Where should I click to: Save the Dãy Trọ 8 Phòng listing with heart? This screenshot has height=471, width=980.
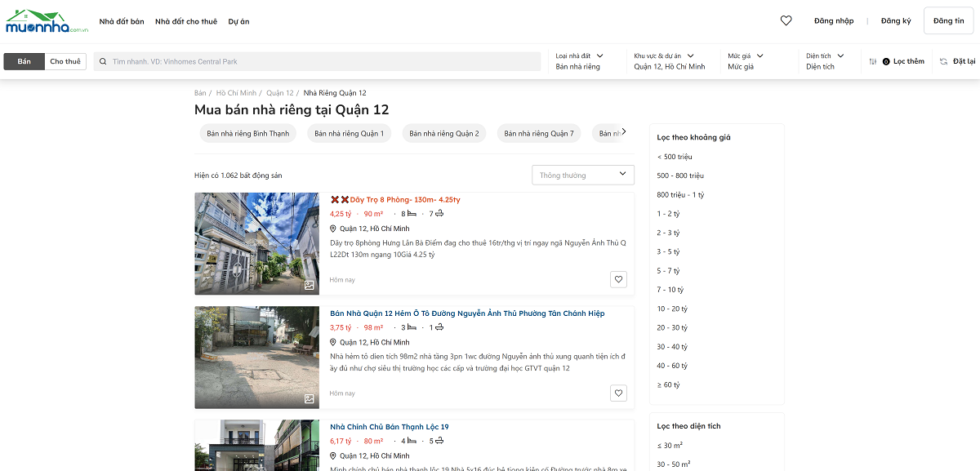coord(618,279)
